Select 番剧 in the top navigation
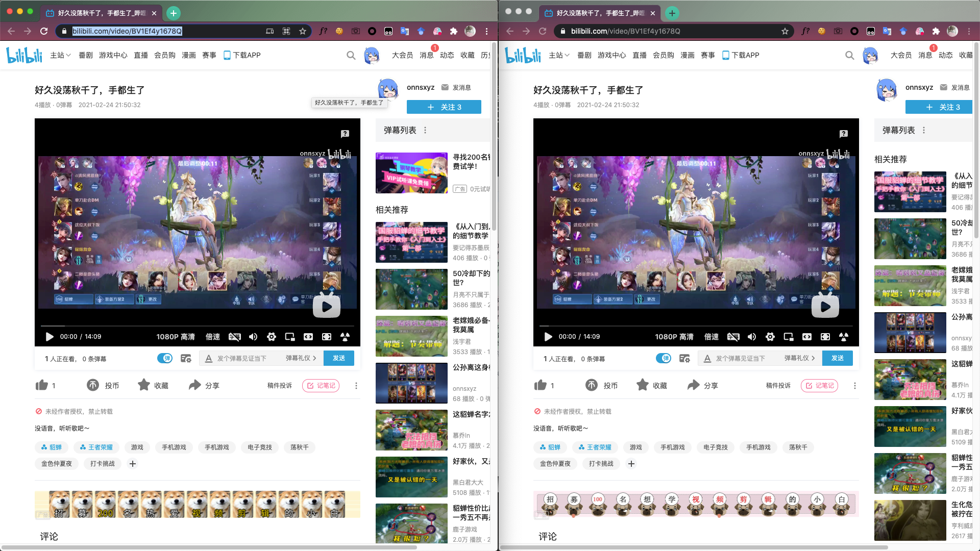980x551 pixels. click(x=85, y=55)
